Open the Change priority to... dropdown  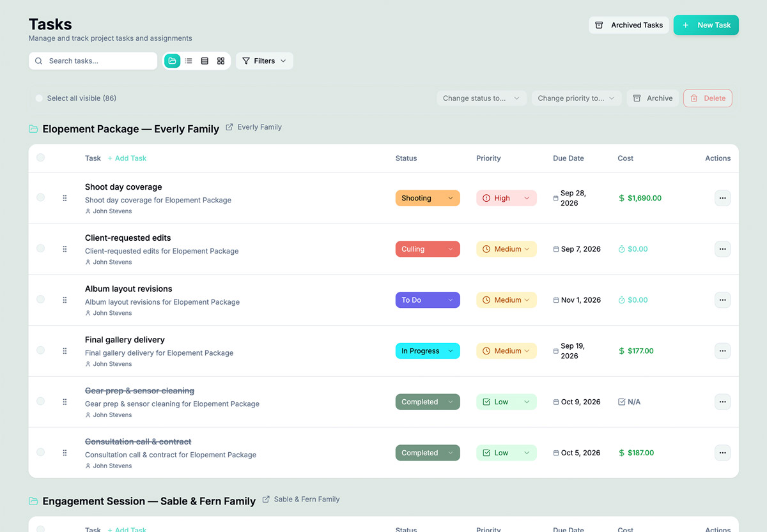[x=577, y=98]
